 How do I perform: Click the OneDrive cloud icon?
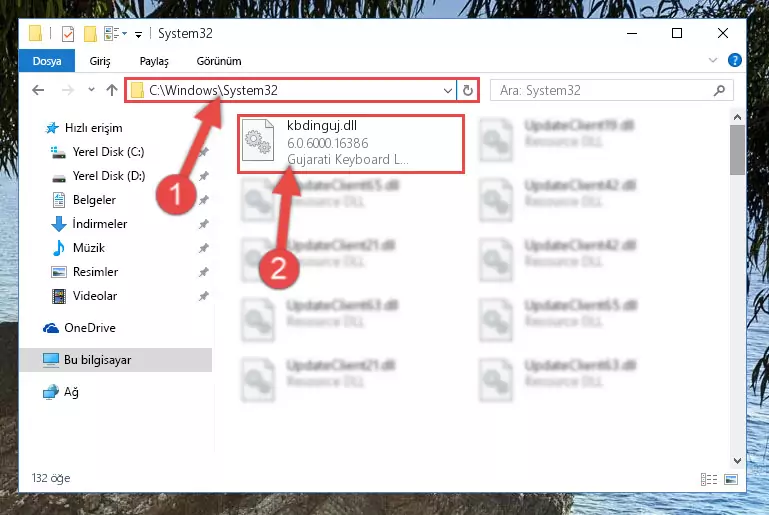pyautogui.click(x=51, y=328)
